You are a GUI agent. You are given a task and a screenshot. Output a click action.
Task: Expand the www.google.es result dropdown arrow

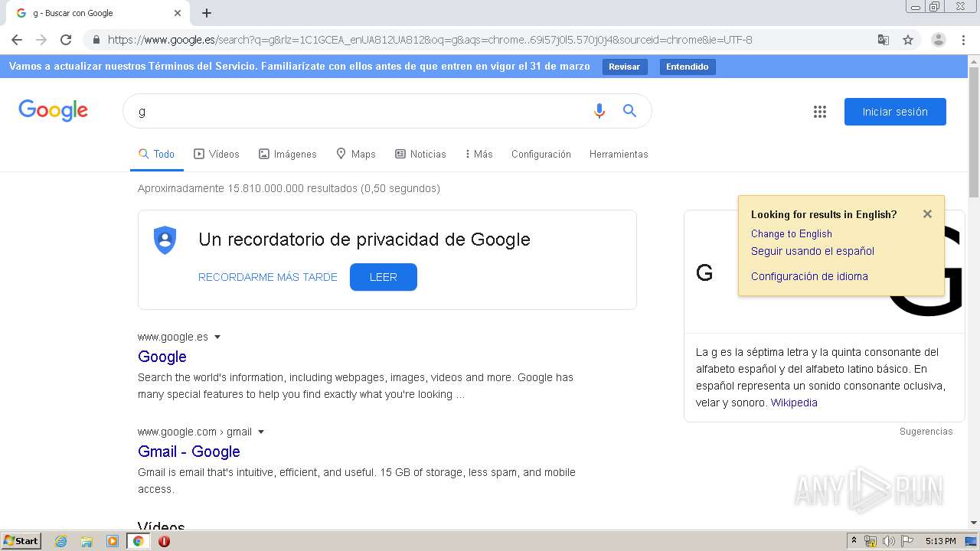click(217, 337)
